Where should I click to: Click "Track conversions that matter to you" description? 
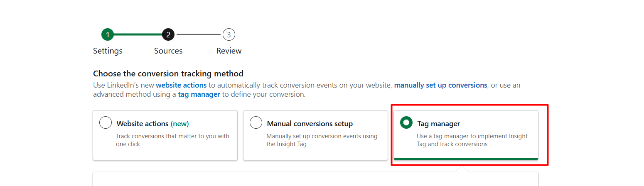[172, 140]
